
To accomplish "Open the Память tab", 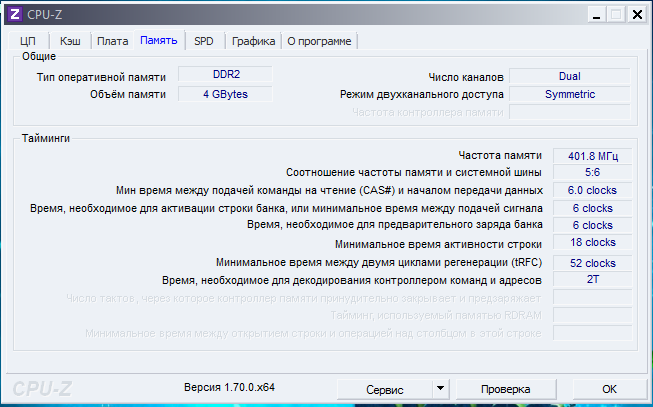I will (x=159, y=40).
